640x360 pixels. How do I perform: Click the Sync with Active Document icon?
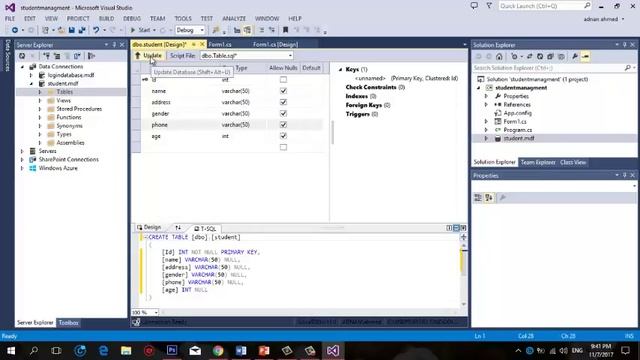(x=530, y=57)
